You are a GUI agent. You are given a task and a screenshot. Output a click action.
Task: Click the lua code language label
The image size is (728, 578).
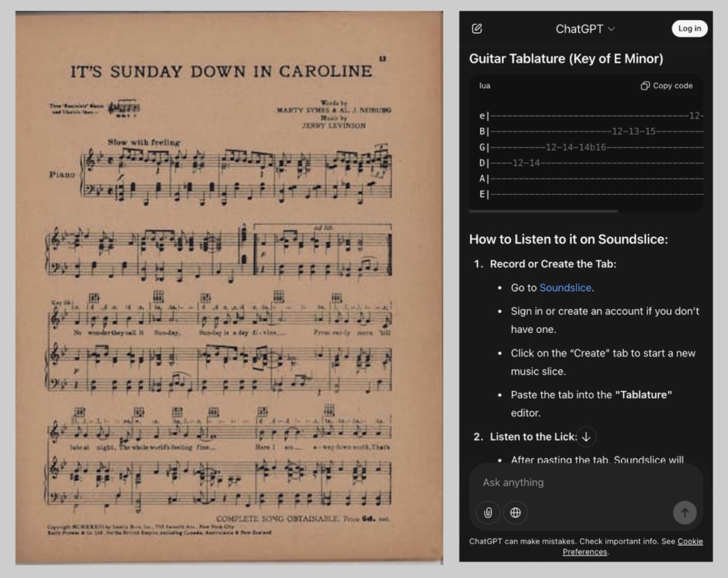click(484, 86)
